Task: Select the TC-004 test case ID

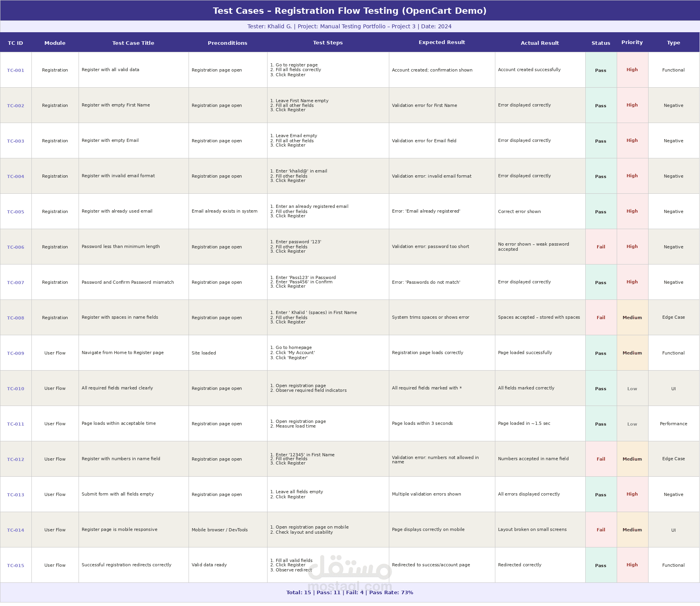Action: (16, 176)
